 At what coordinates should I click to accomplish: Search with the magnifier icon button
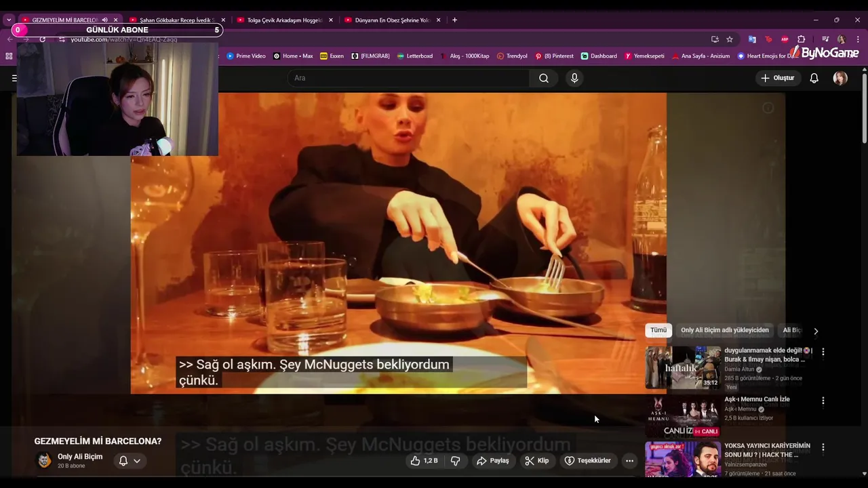tap(543, 78)
